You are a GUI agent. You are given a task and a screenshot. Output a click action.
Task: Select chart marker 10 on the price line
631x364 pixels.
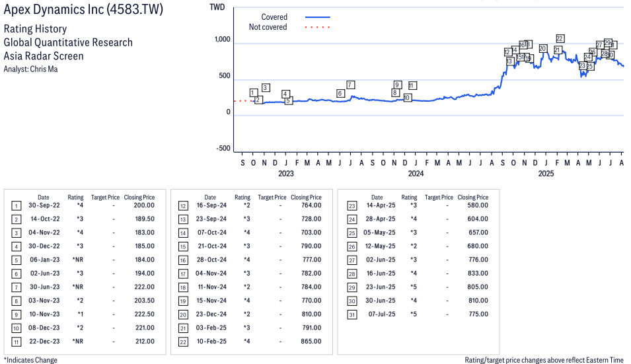(x=407, y=98)
